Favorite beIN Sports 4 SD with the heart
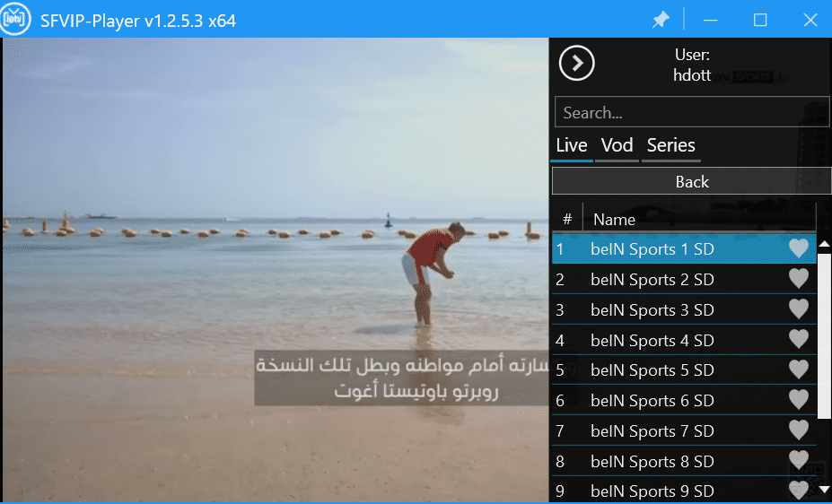This screenshot has height=504, width=832. pos(799,339)
